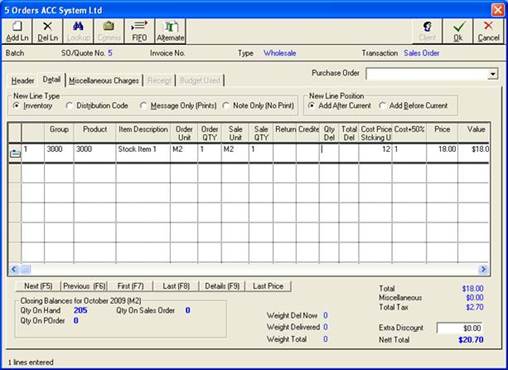Click the Client toolbar icon
Image resolution: width=508 pixels, height=370 pixels.
coord(427,31)
